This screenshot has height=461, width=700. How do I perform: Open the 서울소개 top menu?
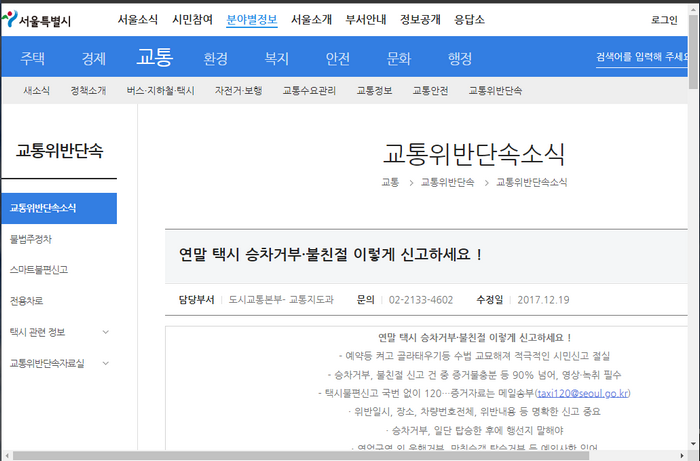point(312,20)
